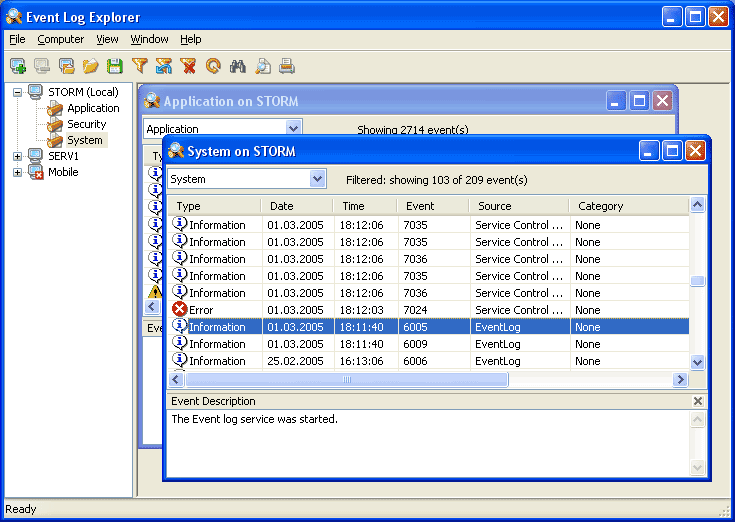Click the event list vertical scrollbar thumb
Viewport: 735px width, 522px height.
pyautogui.click(x=697, y=281)
